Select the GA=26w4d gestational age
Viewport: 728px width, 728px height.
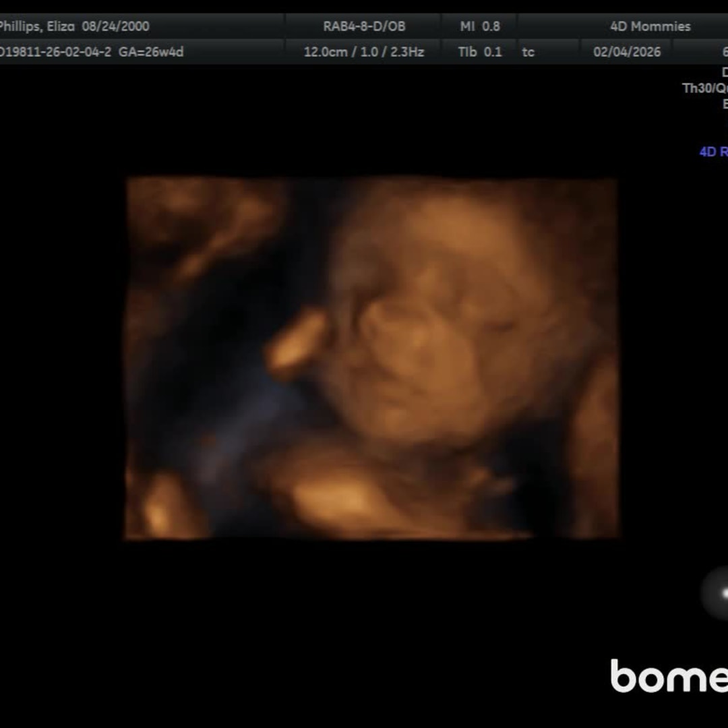click(151, 52)
